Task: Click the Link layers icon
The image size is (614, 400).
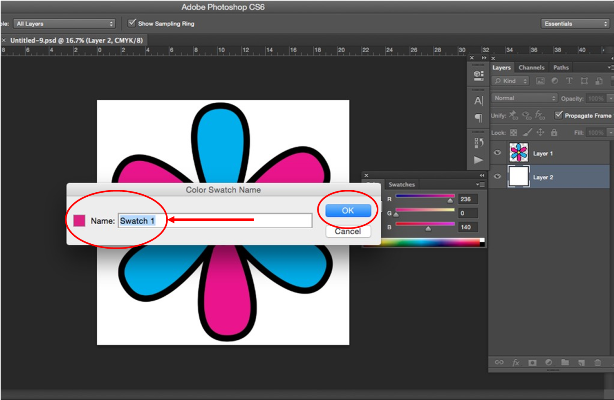Action: tap(498, 361)
